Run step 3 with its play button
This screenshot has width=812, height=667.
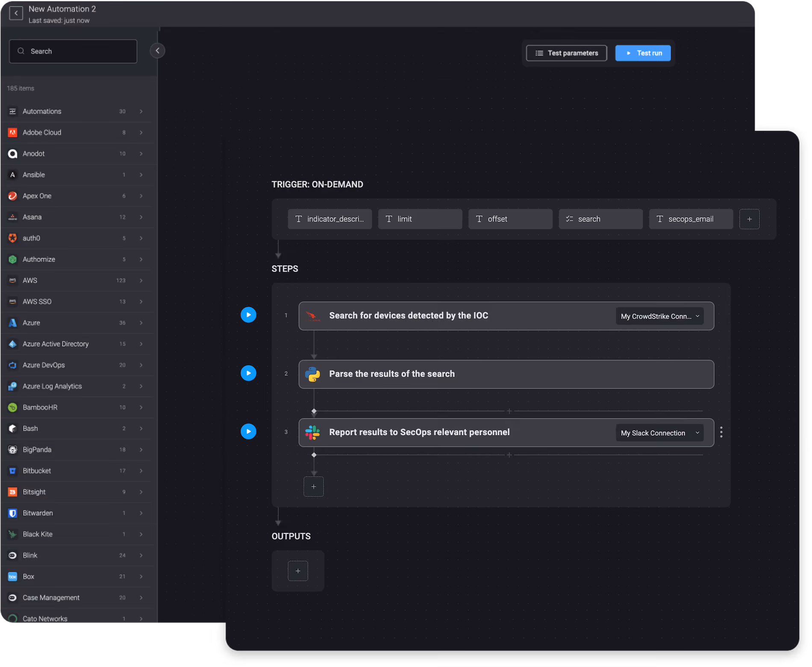click(248, 431)
